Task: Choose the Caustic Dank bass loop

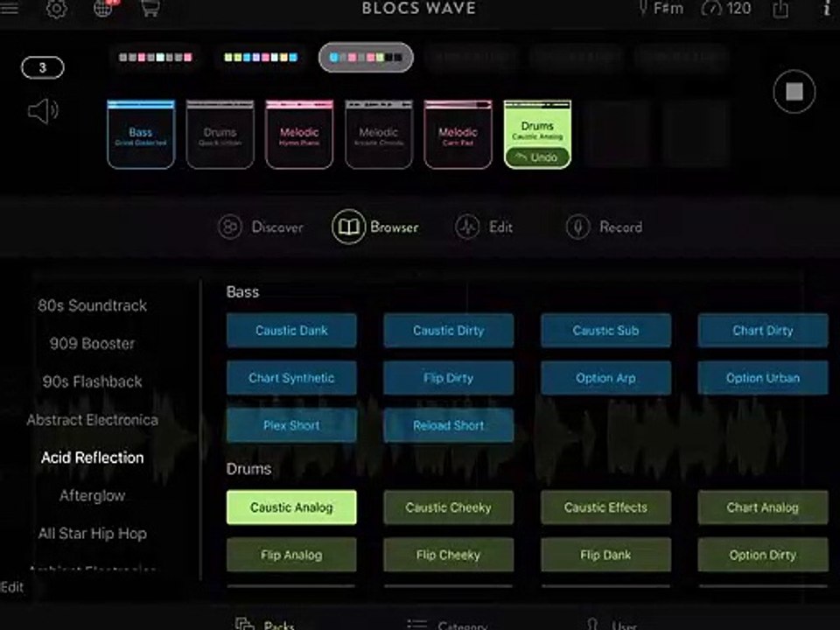Action: click(x=291, y=331)
